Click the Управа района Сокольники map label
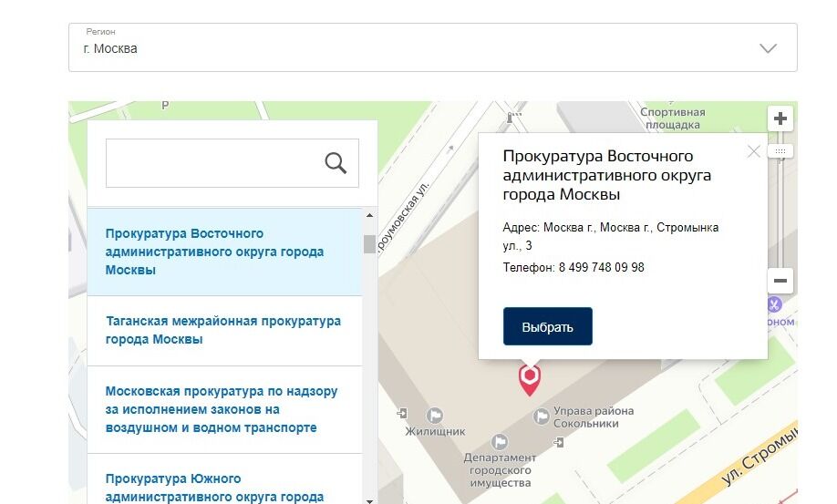Screen dimensions: 837x504 594,417
